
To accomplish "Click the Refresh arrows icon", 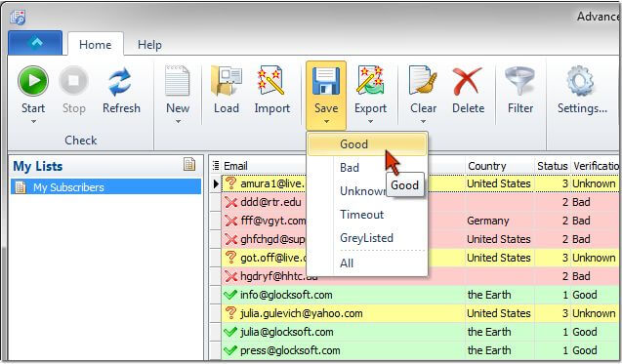I will 121,82.
